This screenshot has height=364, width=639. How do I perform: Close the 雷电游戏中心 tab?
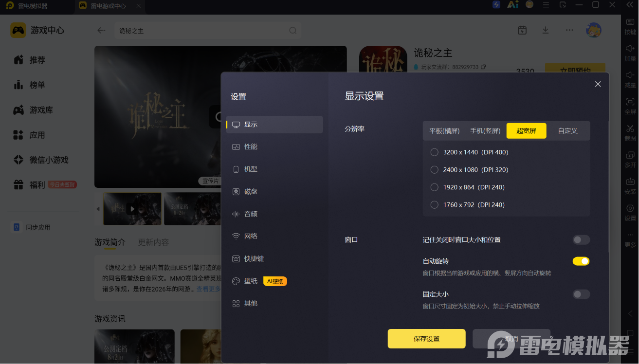tap(138, 6)
